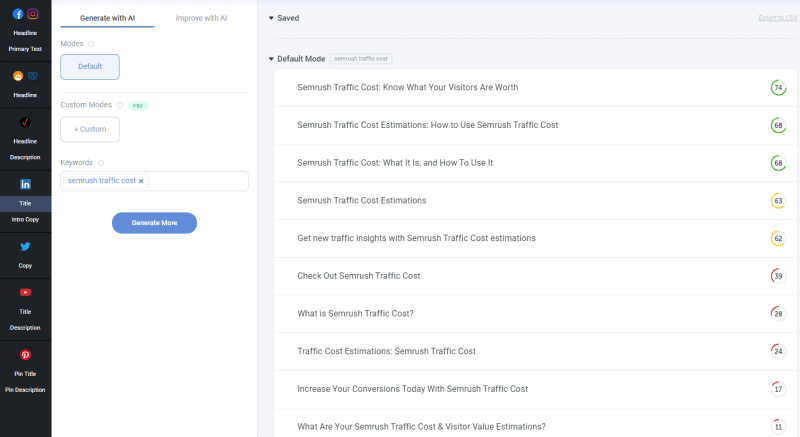This screenshot has height=437, width=800.
Task: Select 'Get new traffic insights' headline
Action: pyautogui.click(x=535, y=238)
